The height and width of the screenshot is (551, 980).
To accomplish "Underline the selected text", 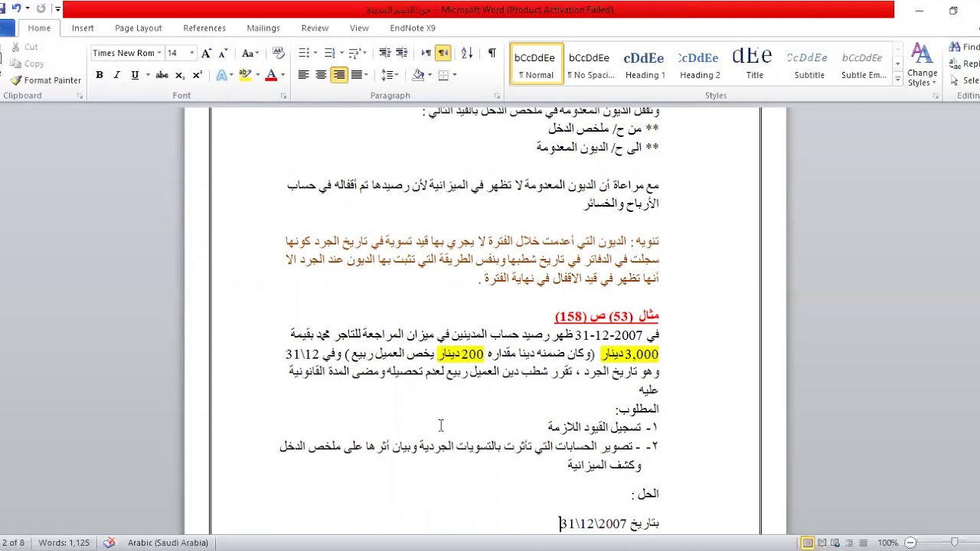I will tap(135, 75).
